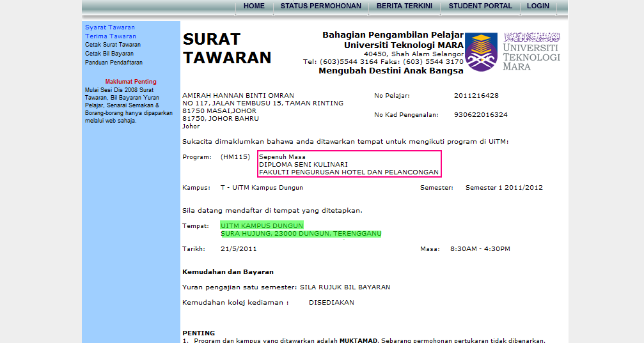Click T - UiTM Kampus Dungun value
644x343 pixels.
[x=262, y=188]
